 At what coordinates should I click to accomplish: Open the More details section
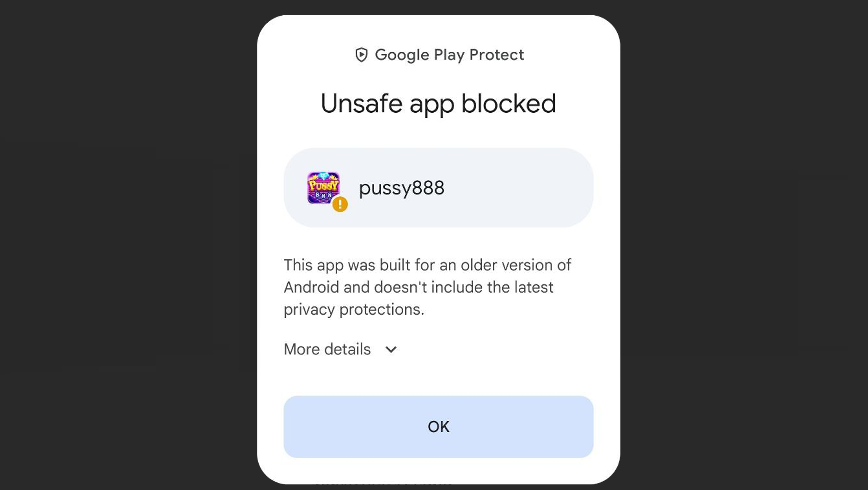[x=327, y=349]
